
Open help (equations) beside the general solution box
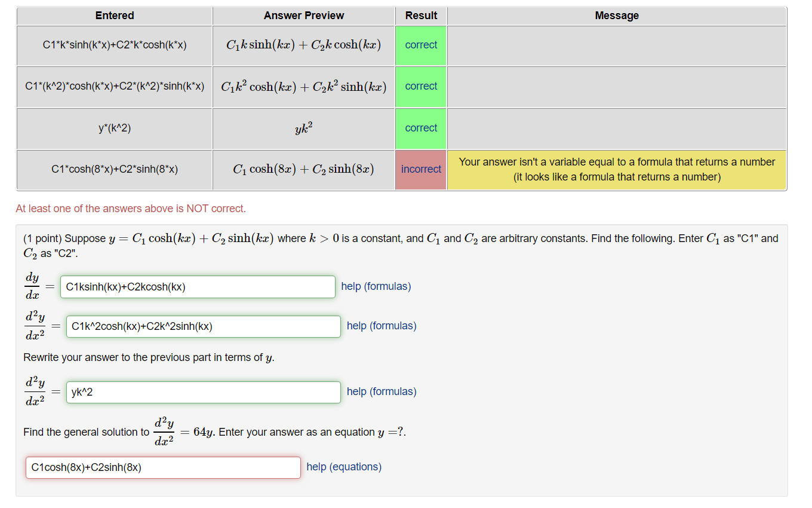point(344,467)
